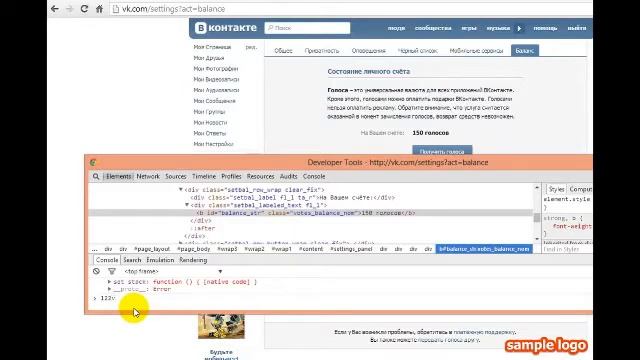Open Мои Сообщения in the sidebar
The height and width of the screenshot is (360, 640).
tap(214, 101)
